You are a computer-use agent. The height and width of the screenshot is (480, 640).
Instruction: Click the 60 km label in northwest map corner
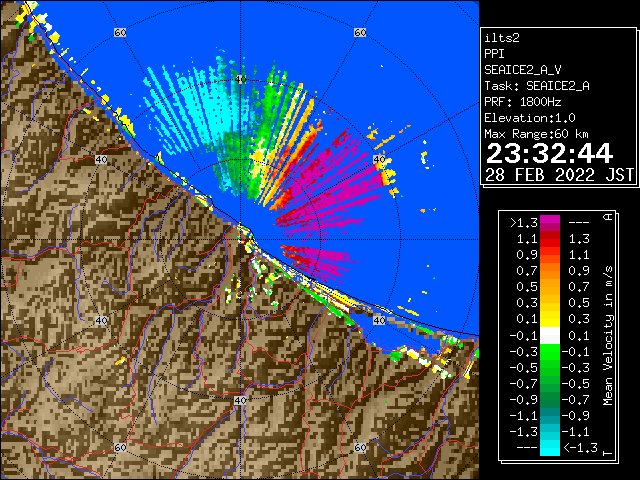tap(120, 32)
